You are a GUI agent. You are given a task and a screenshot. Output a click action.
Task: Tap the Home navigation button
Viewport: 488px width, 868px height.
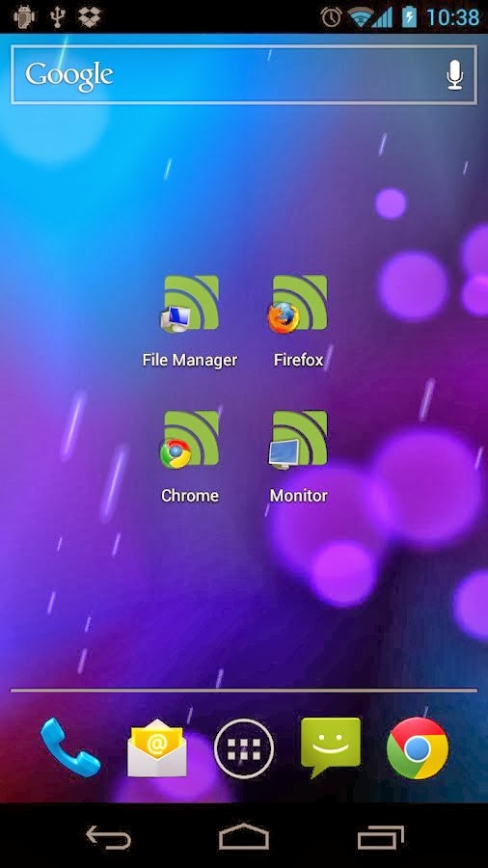point(244,837)
